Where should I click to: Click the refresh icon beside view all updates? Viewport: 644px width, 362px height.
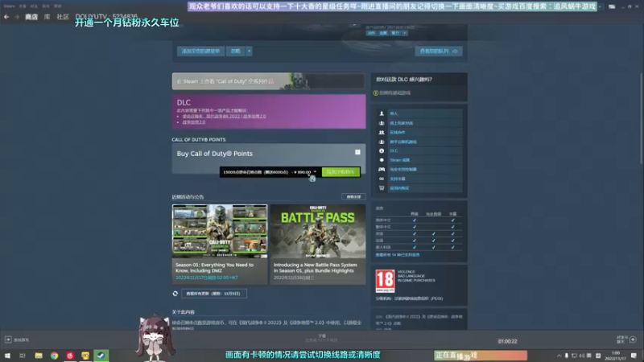pos(175,294)
